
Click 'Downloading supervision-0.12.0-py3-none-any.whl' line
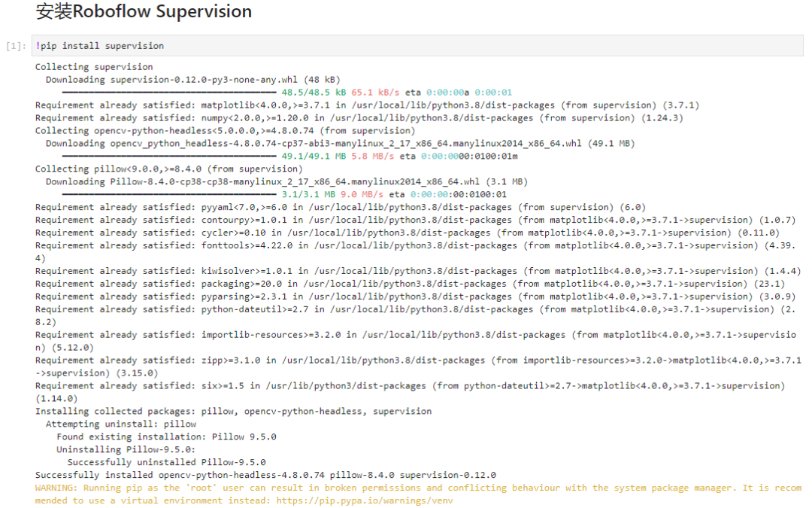click(x=192, y=80)
